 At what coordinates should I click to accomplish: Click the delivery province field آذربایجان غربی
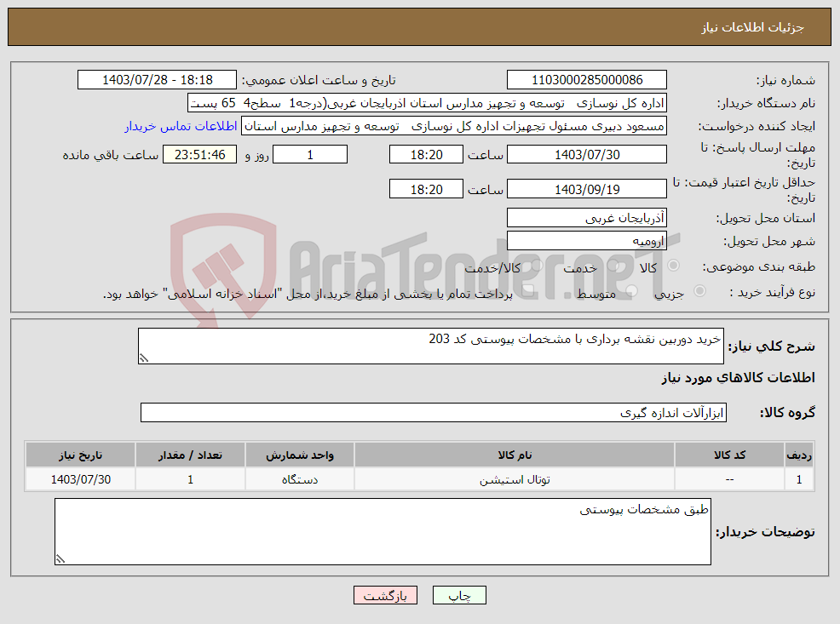(x=587, y=218)
